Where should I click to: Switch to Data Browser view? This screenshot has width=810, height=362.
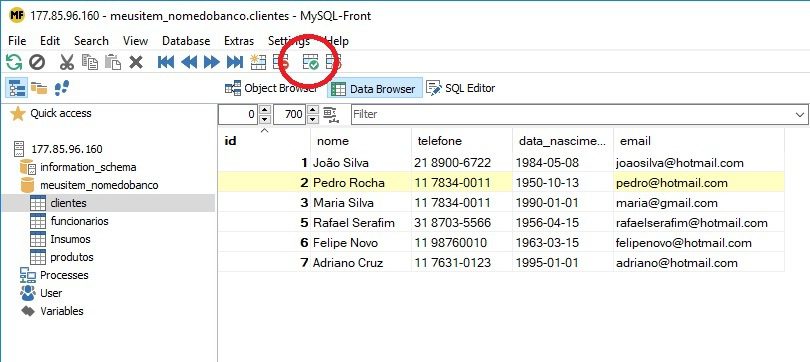pos(374,89)
